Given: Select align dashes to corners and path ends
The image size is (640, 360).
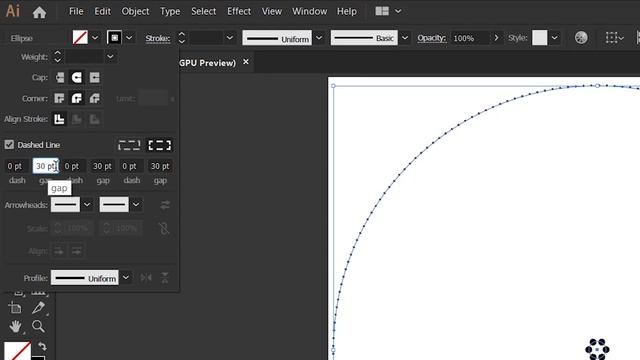Looking at the screenshot, I should click(x=160, y=145).
